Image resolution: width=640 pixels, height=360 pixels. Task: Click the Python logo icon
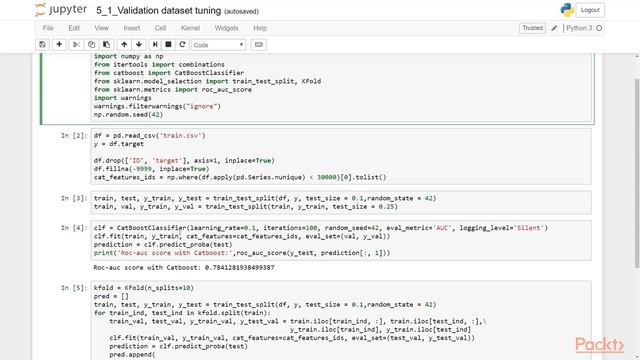567,10
